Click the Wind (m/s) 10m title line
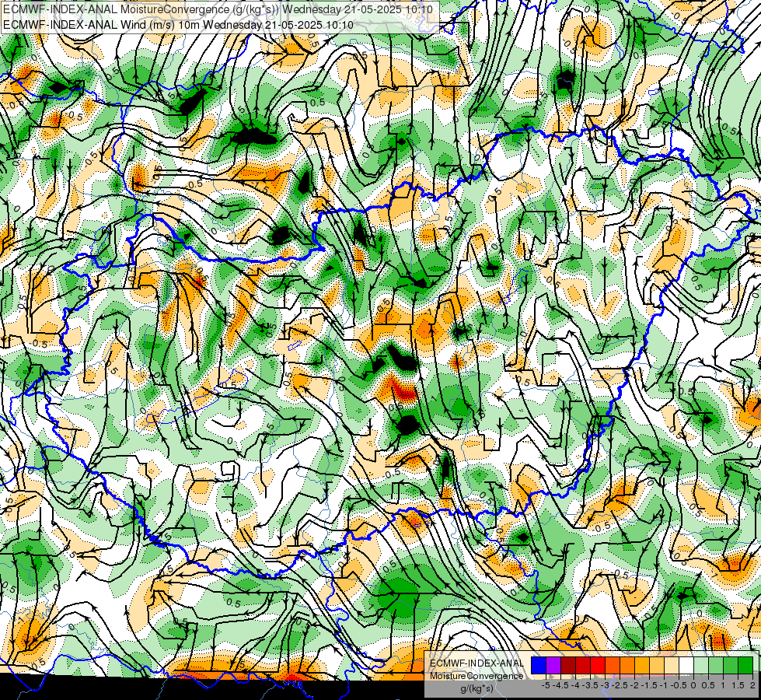This screenshot has width=761, height=700. pos(178,24)
